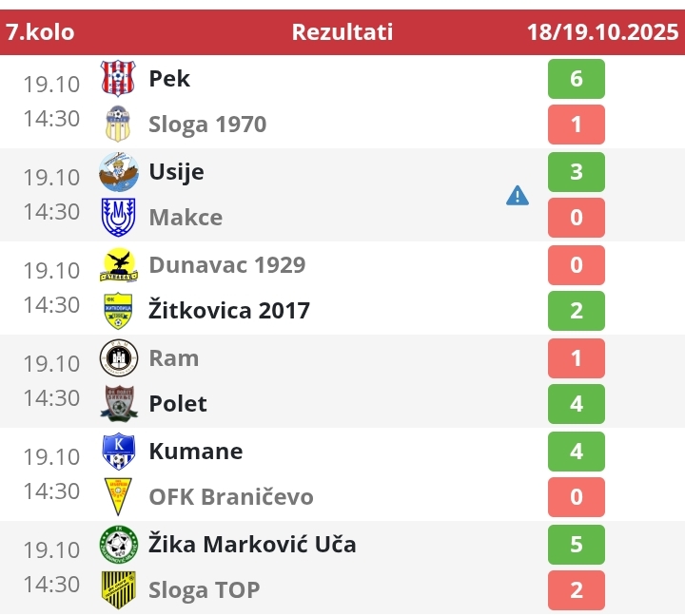Select the Rezultati header tab
The width and height of the screenshot is (685, 616).
tap(342, 31)
